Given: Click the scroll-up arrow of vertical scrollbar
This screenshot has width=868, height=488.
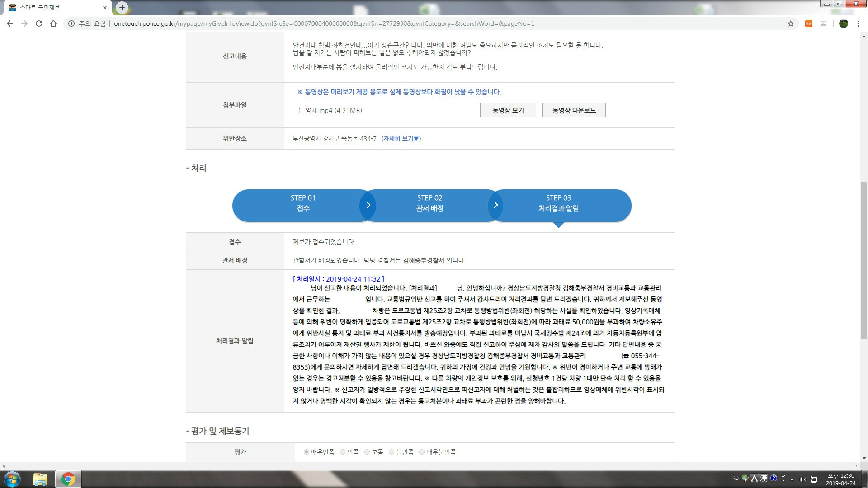Looking at the screenshot, I should (864, 36).
